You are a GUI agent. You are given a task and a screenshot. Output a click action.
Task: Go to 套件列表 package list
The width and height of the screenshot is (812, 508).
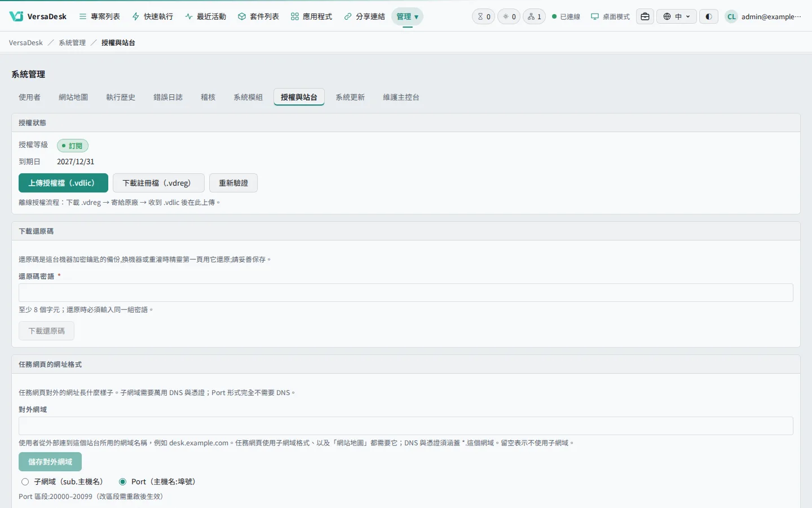point(258,16)
